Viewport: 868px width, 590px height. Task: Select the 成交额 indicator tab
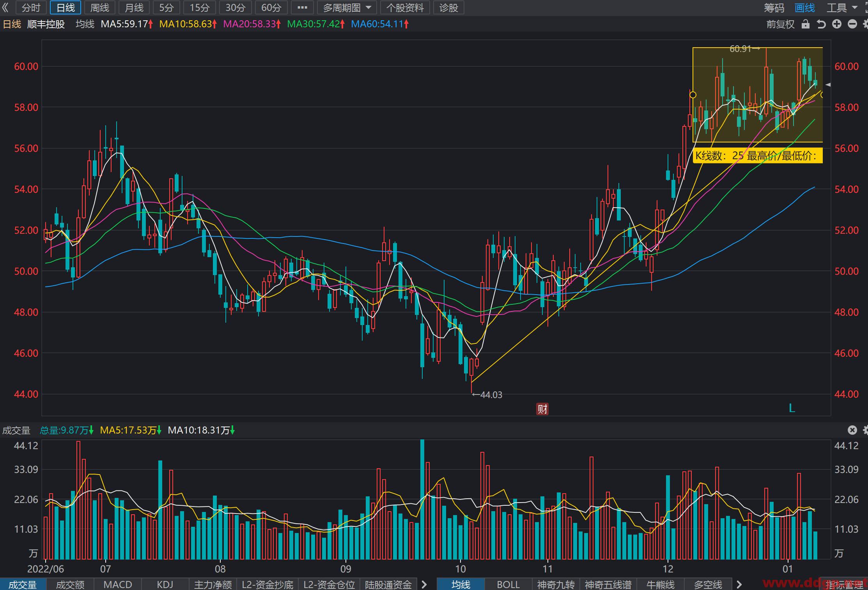pyautogui.click(x=70, y=584)
